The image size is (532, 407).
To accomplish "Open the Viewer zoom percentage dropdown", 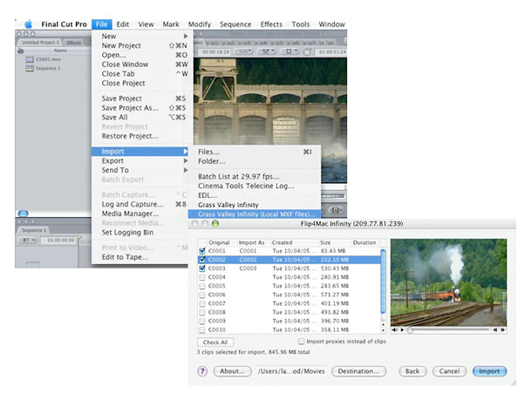I will [x=244, y=52].
